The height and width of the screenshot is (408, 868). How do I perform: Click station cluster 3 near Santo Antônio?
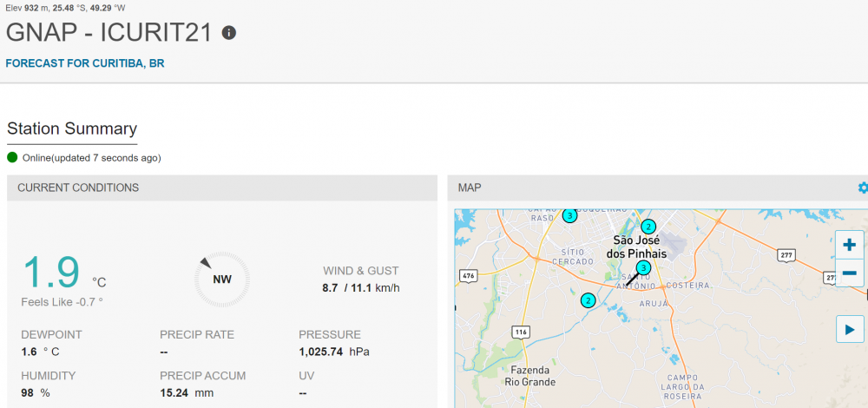tap(643, 267)
